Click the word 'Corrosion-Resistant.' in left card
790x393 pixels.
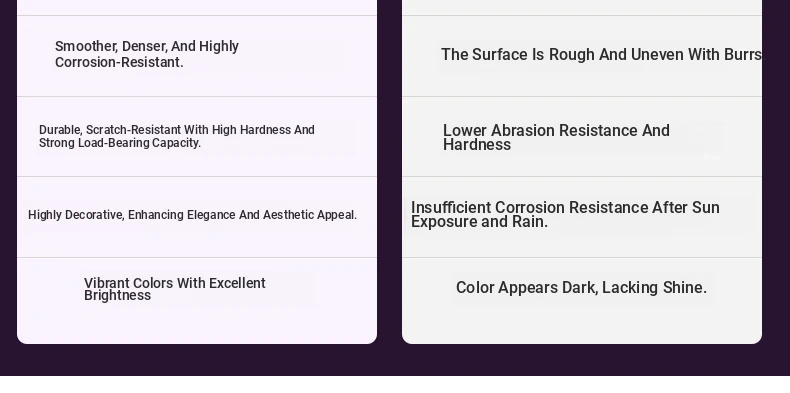click(x=119, y=62)
